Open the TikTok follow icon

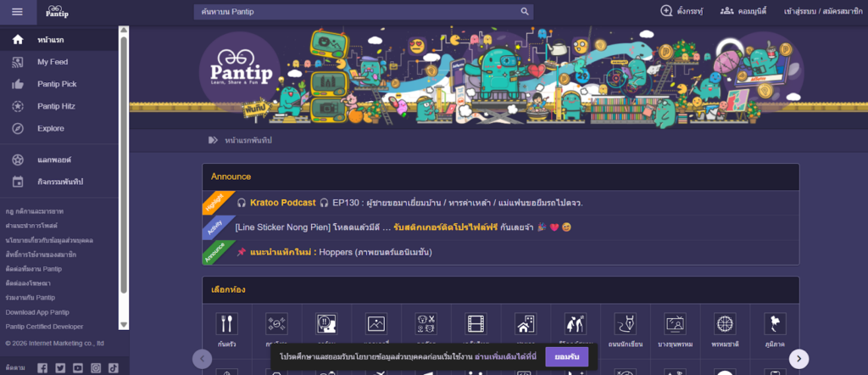[x=113, y=367]
